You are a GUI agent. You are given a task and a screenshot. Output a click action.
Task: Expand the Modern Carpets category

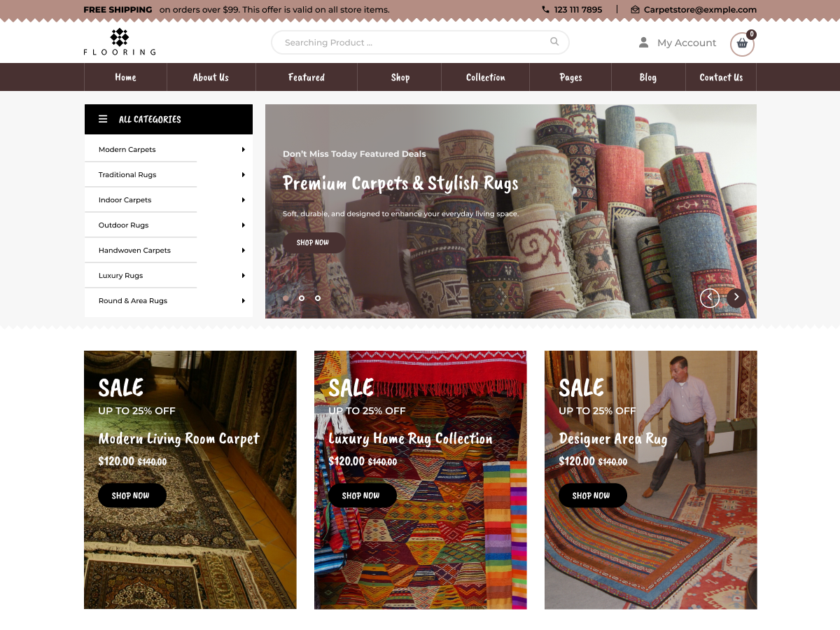tap(244, 149)
